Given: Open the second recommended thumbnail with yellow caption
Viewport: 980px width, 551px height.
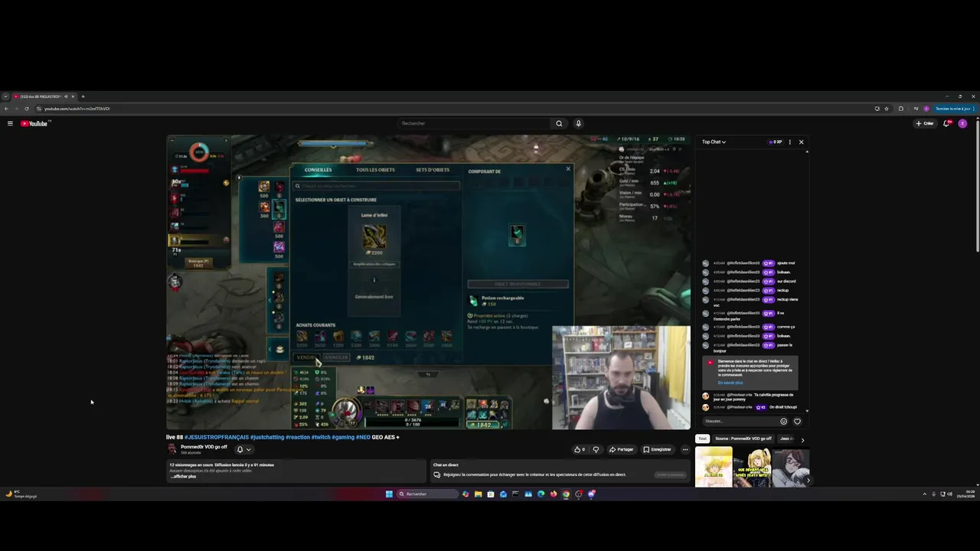Looking at the screenshot, I should [752, 467].
